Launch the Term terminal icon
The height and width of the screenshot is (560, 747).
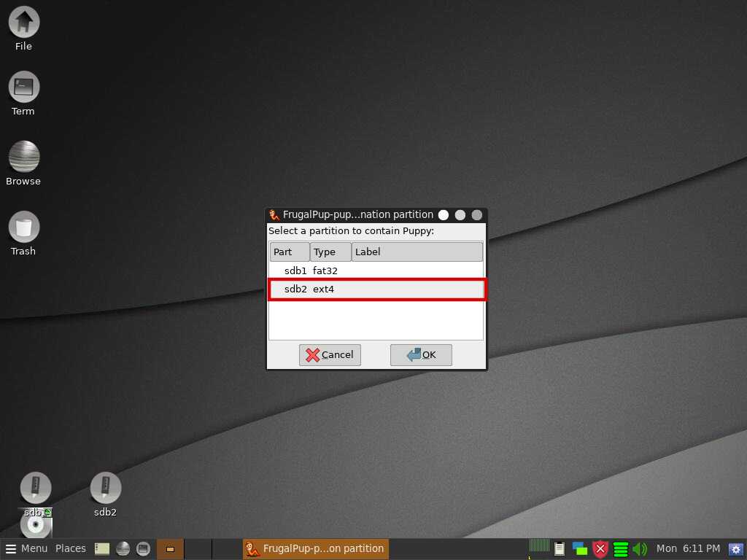tap(23, 88)
